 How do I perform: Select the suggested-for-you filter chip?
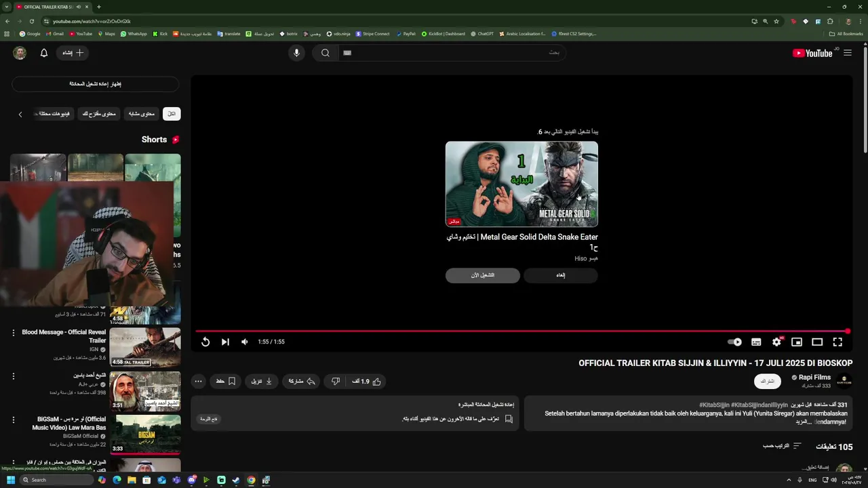pos(100,114)
